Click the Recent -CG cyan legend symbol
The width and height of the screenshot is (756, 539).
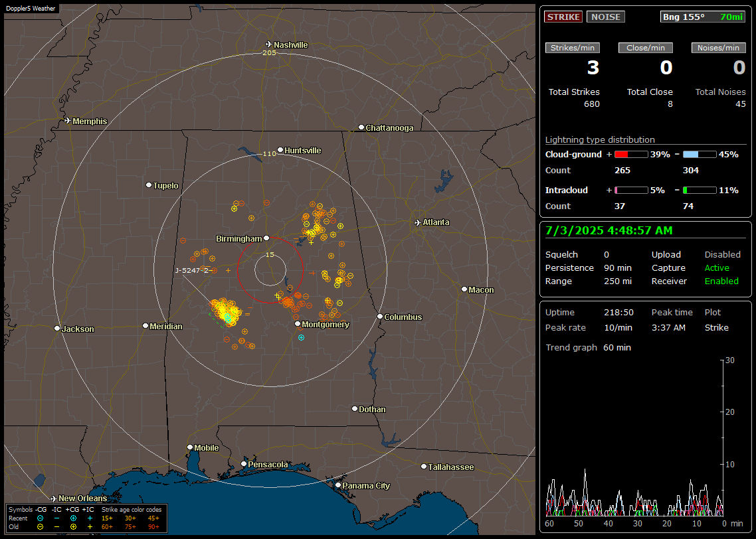[x=40, y=518]
